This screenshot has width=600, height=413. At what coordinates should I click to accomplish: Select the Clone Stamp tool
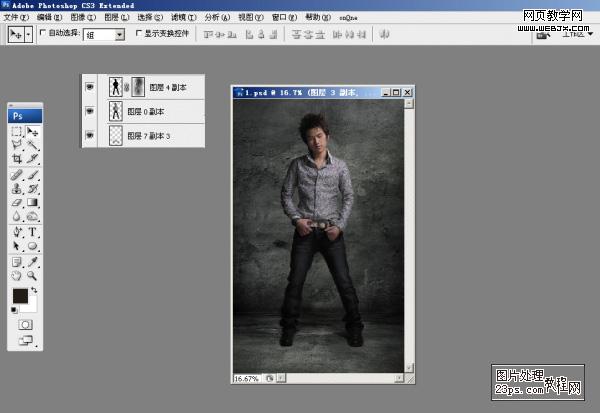point(17,187)
